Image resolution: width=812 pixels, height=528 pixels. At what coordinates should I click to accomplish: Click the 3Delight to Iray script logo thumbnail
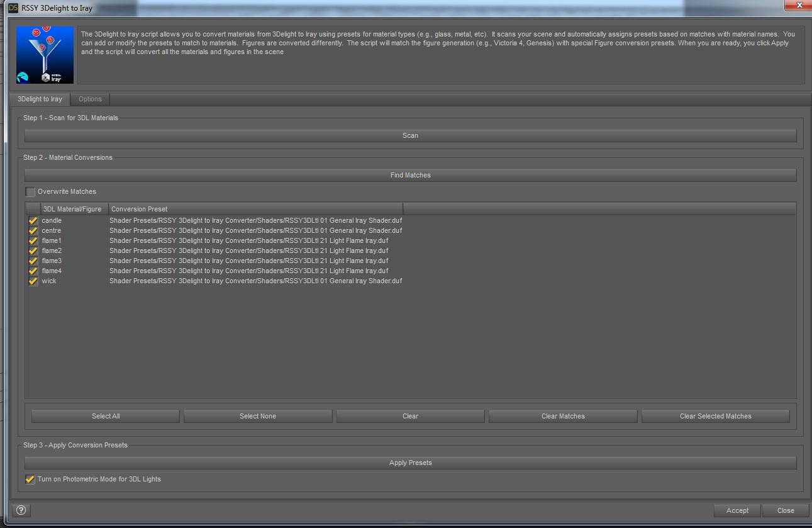45,55
